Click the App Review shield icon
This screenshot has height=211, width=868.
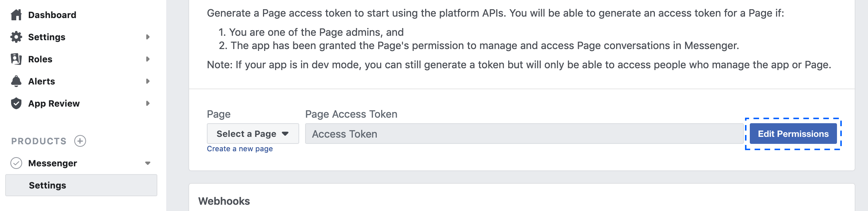coord(16,103)
